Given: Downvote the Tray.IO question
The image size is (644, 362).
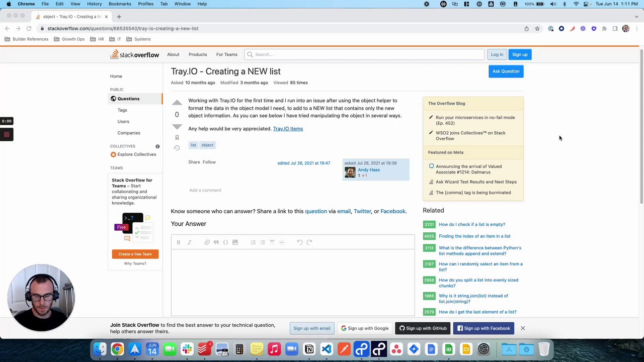Looking at the screenshot, I should coord(177,126).
